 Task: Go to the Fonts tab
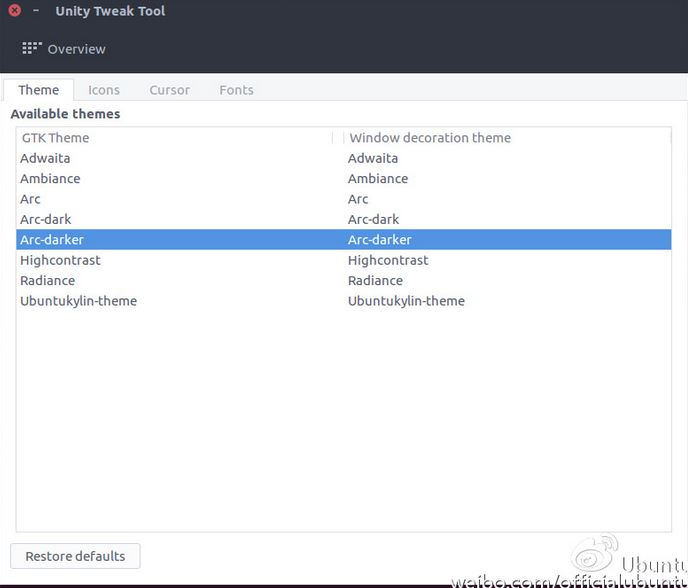pyautogui.click(x=236, y=90)
